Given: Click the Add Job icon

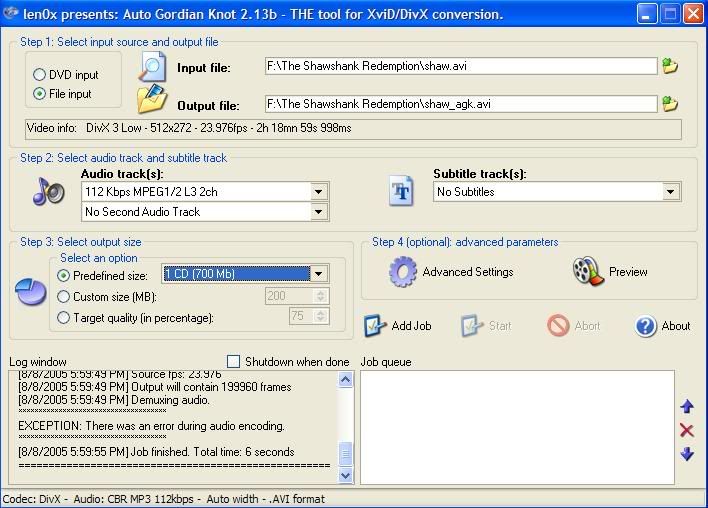Looking at the screenshot, I should coord(375,326).
